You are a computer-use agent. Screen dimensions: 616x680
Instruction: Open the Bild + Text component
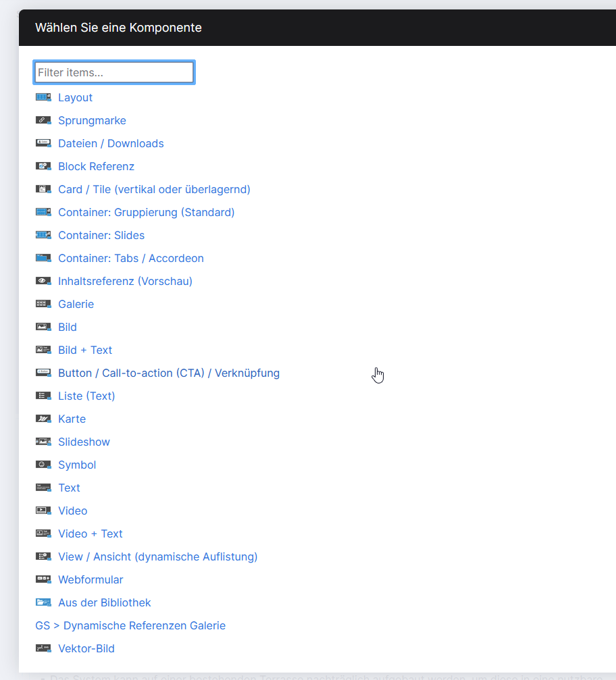pos(84,349)
